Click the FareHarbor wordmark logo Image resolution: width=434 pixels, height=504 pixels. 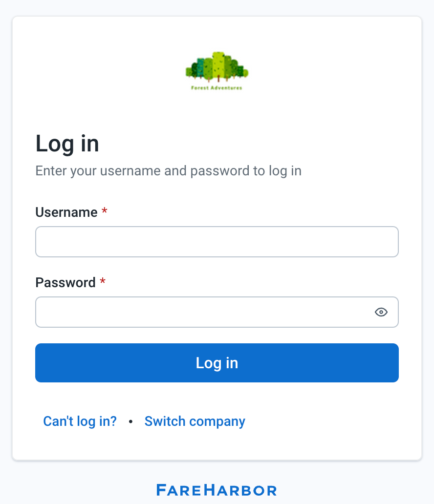click(217, 490)
